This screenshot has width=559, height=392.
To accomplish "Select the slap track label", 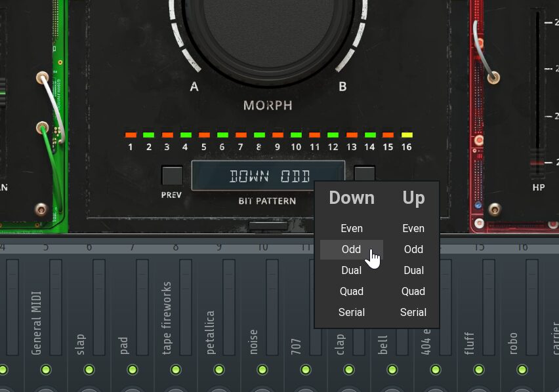I will click(80, 344).
